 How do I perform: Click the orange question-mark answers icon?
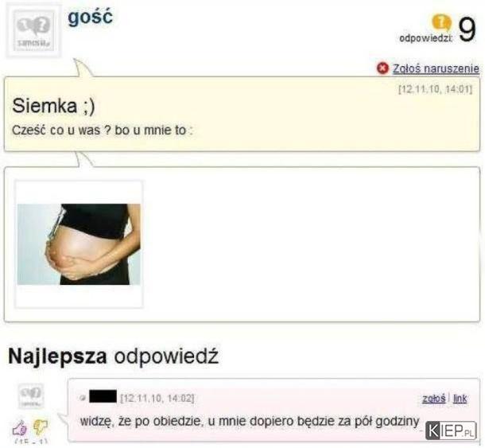(x=441, y=22)
